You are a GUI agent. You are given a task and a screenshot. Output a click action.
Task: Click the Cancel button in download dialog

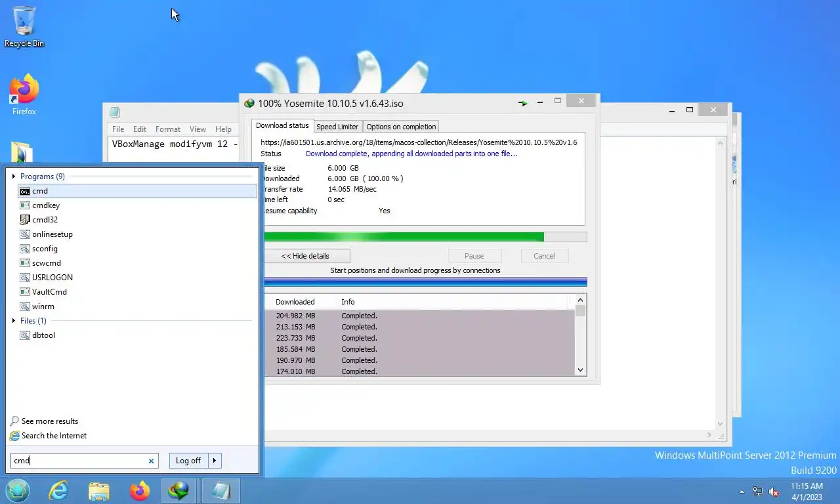pyautogui.click(x=544, y=256)
